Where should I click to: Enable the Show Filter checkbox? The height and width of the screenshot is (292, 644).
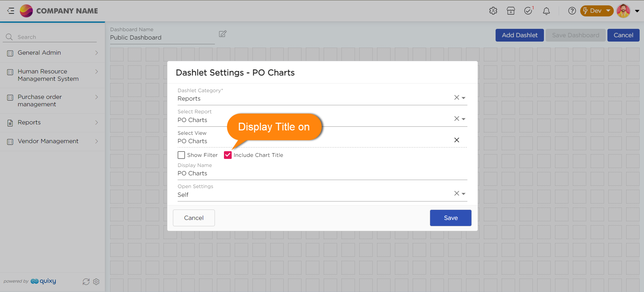click(x=181, y=155)
